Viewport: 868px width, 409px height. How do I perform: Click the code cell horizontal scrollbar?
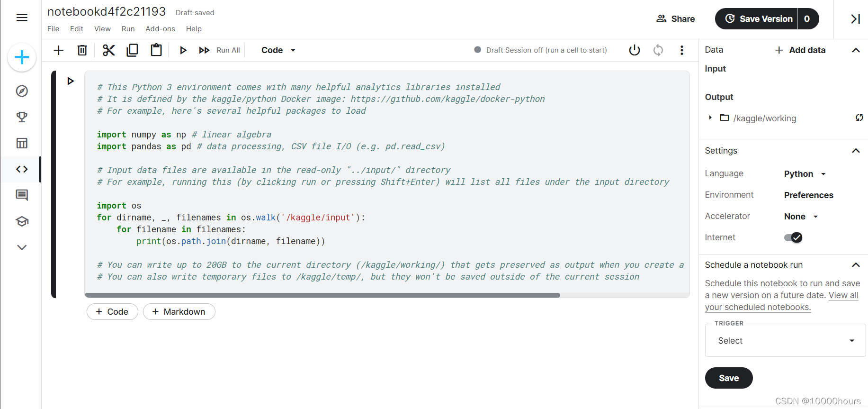pos(322,295)
